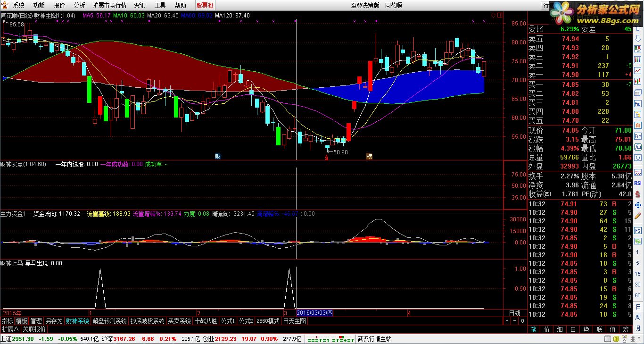This screenshot has width=644, height=344.
Task: Open the 帮助 menu
Action: tap(180, 5)
